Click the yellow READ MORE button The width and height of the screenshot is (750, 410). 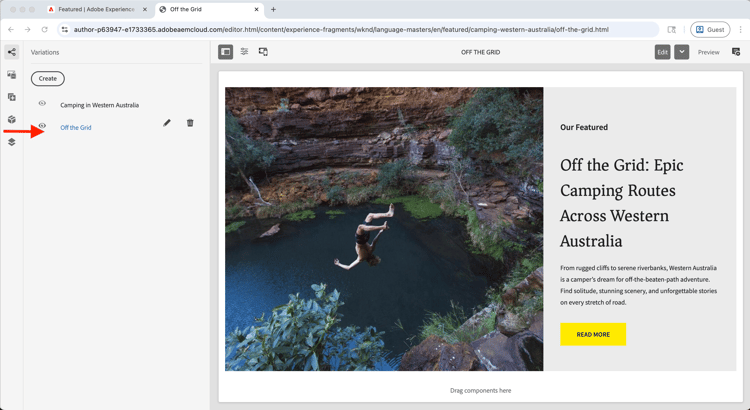point(593,334)
